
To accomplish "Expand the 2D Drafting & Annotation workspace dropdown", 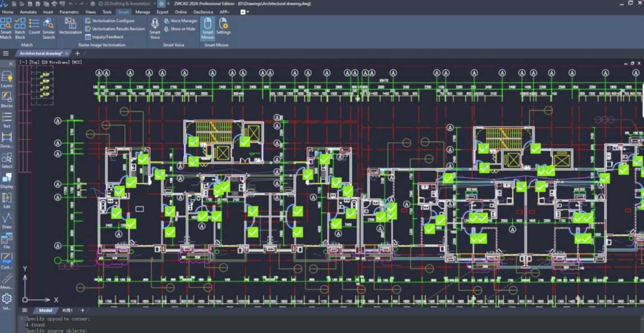I will (x=154, y=4).
